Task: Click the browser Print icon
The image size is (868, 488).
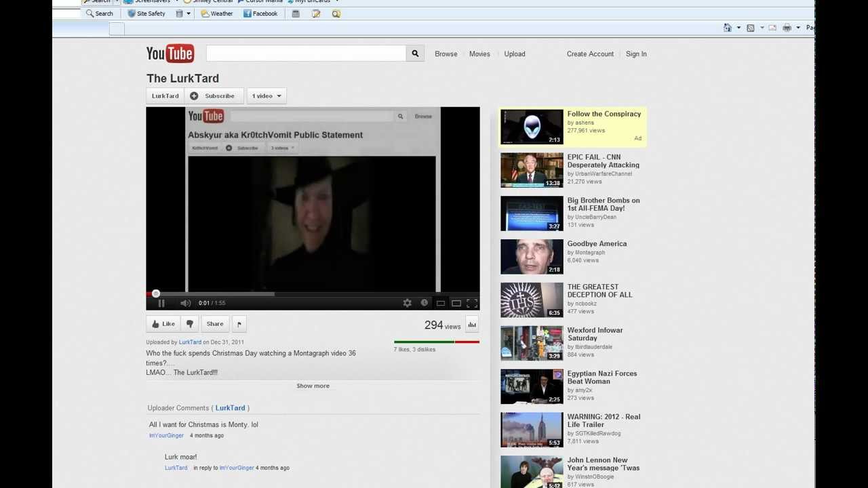Action: pos(787,28)
